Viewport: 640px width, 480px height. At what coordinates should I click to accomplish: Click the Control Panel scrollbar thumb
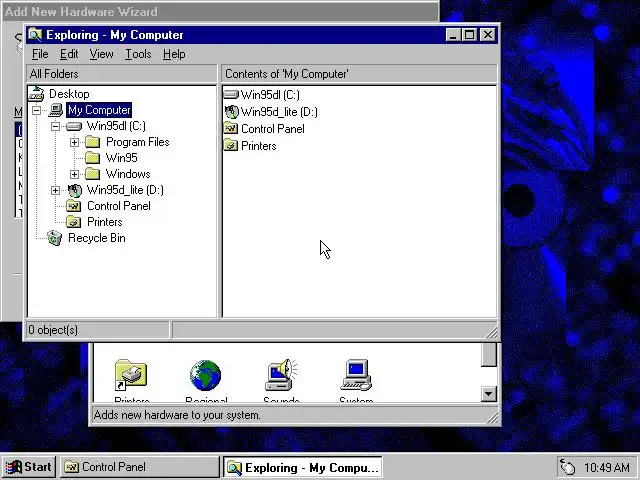click(489, 355)
